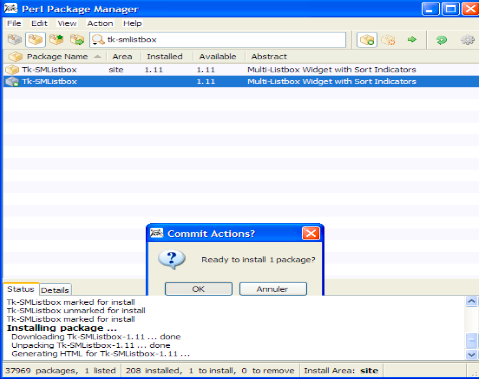Sort by Area column header
479x379 pixels.
pyautogui.click(x=123, y=56)
